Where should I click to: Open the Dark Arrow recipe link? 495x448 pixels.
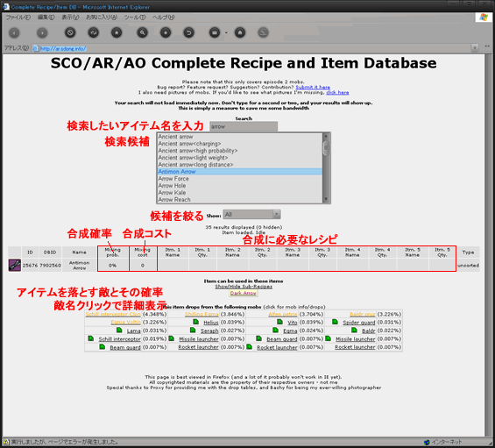pyautogui.click(x=243, y=293)
